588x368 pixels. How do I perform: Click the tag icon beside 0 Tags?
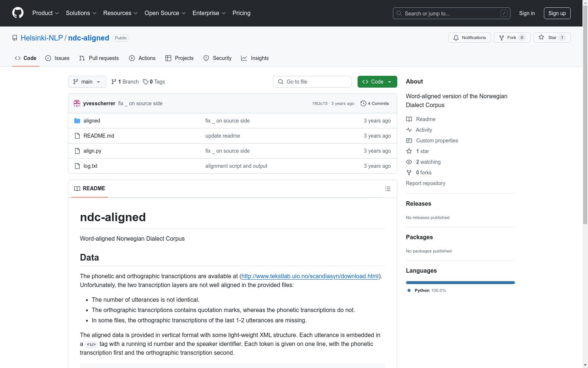[x=146, y=82]
